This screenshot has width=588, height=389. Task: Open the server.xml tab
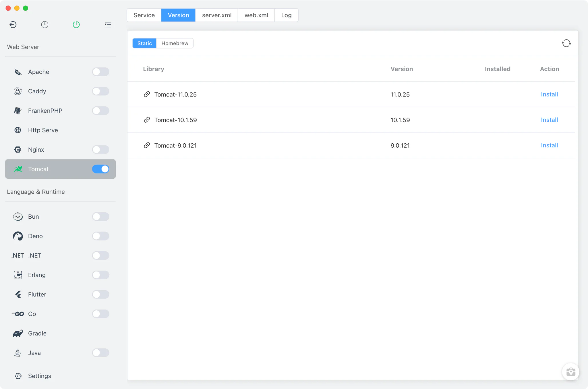click(x=217, y=15)
